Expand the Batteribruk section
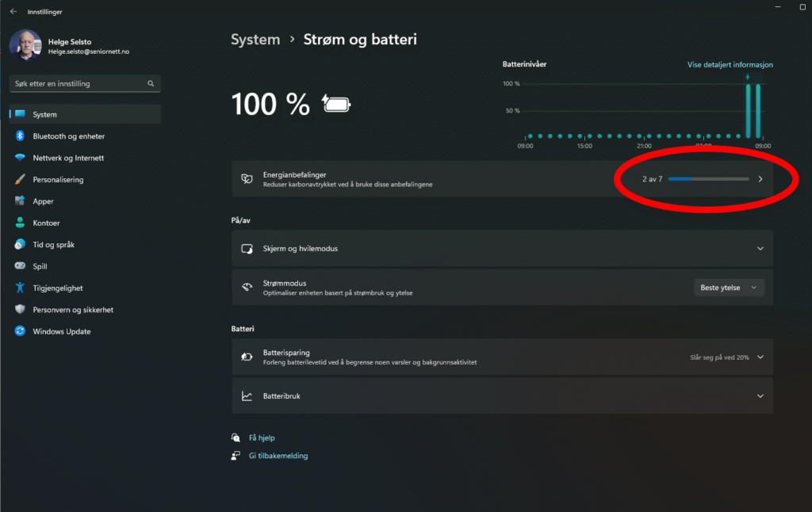The width and height of the screenshot is (812, 512). pos(760,396)
